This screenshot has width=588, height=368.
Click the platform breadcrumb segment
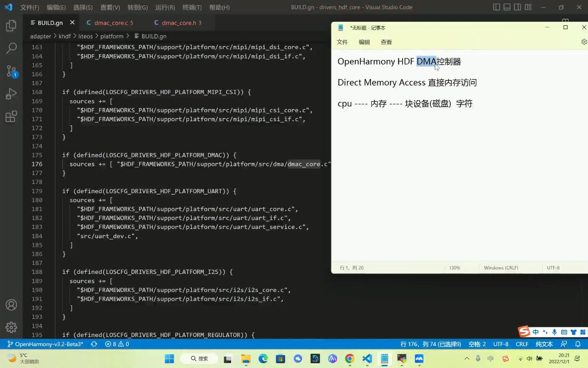[x=112, y=36]
